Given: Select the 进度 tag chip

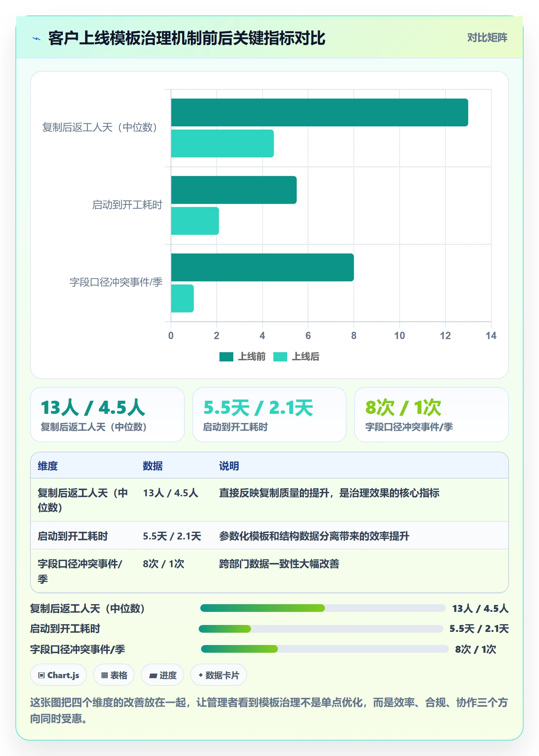Looking at the screenshot, I should (x=162, y=675).
